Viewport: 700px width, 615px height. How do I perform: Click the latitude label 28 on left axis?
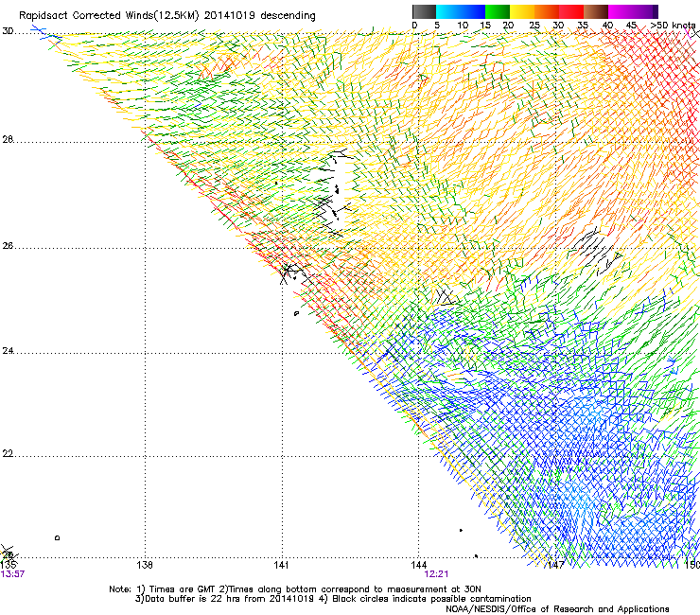(8, 139)
